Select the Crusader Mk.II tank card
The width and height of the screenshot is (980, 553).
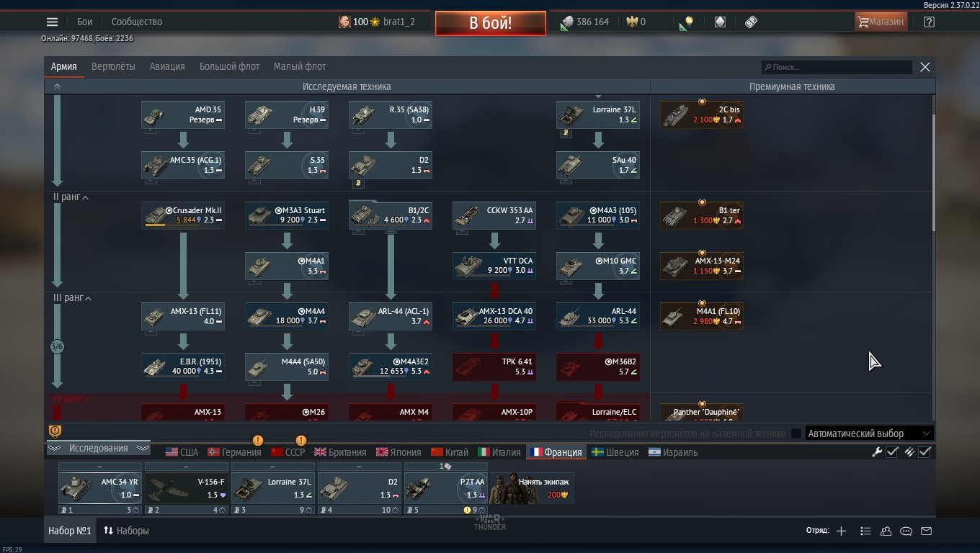point(183,215)
